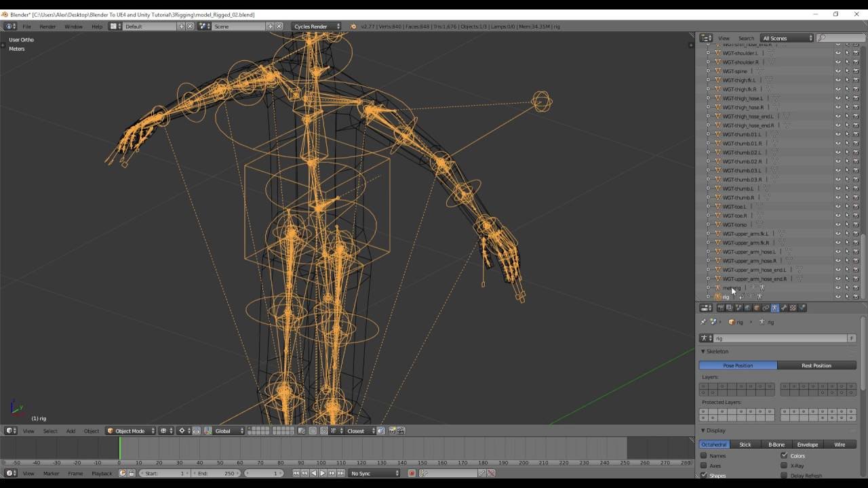Hide WGT-spine using its eye icon
The height and width of the screenshot is (488, 868).
click(837, 71)
